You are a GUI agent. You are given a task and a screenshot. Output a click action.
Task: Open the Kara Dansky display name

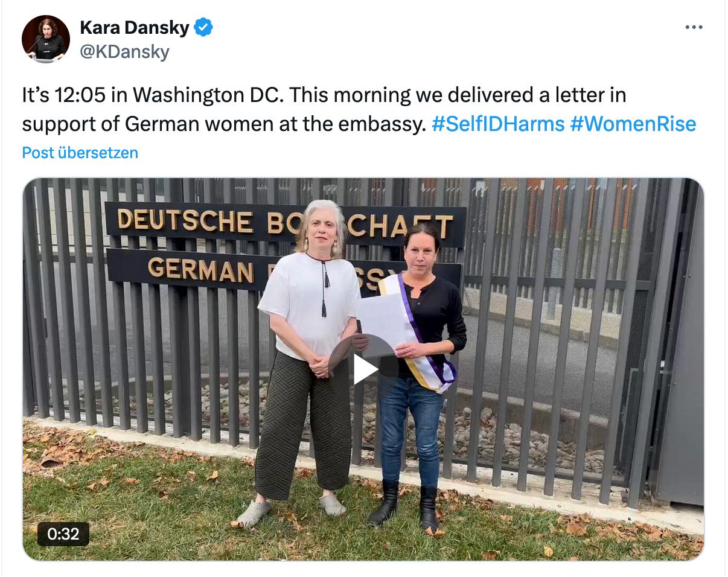point(135,27)
